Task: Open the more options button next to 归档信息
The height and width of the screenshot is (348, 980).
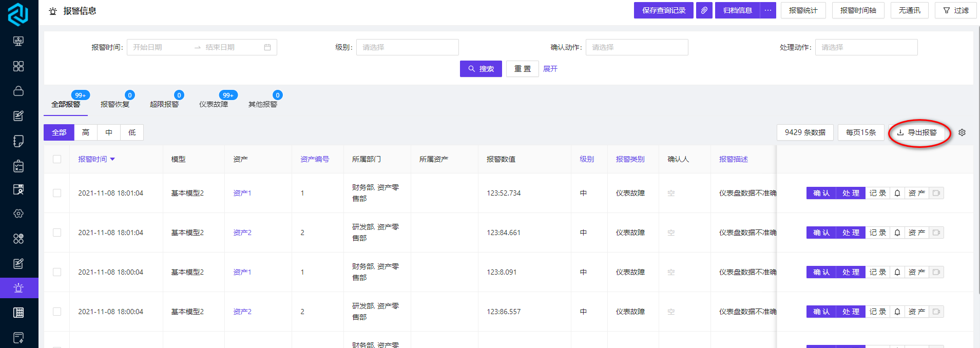Action: (768, 10)
